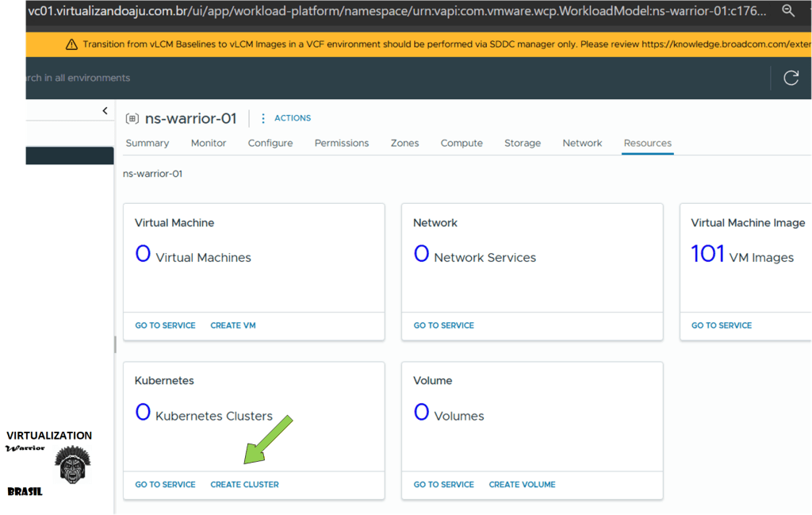Go to service for Network card

[443, 325]
